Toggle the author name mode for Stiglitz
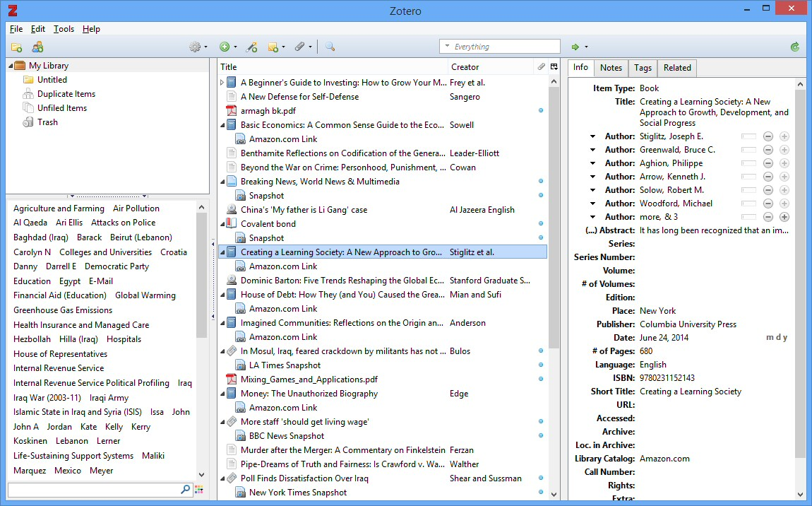Viewport: 812px width, 506px height. (749, 136)
